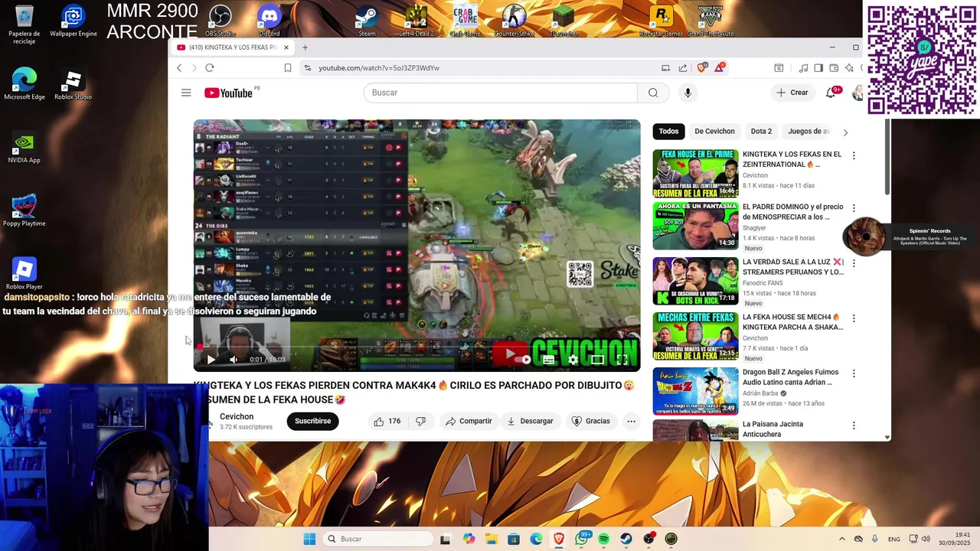Open thumbnail KINGTEKA Y LOS FEKAS EN EL ZEINTERNATIONAL

click(x=695, y=174)
